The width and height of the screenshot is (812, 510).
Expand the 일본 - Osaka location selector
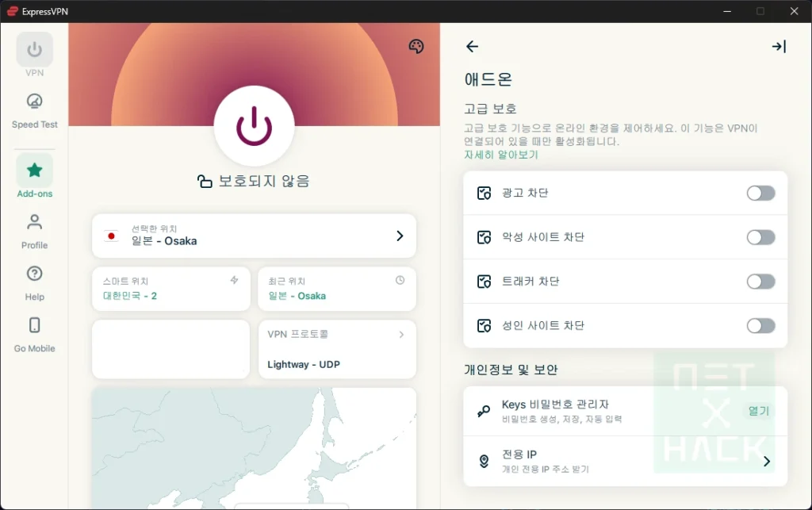click(254, 236)
